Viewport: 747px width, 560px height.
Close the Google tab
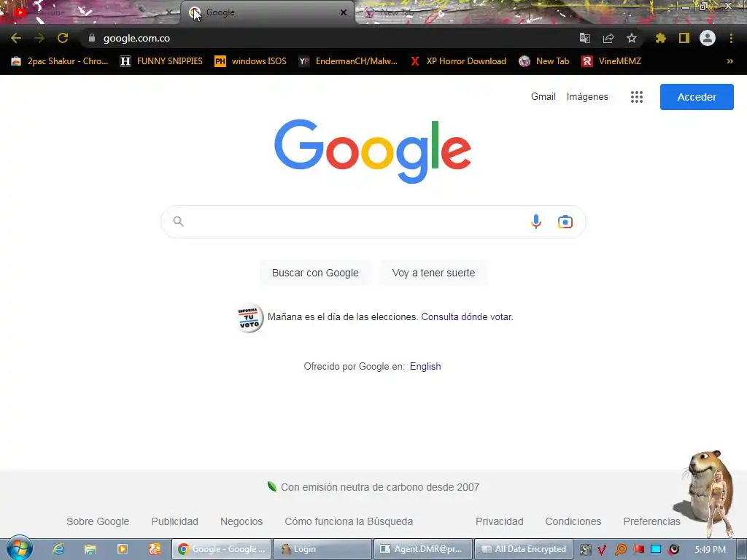point(344,12)
